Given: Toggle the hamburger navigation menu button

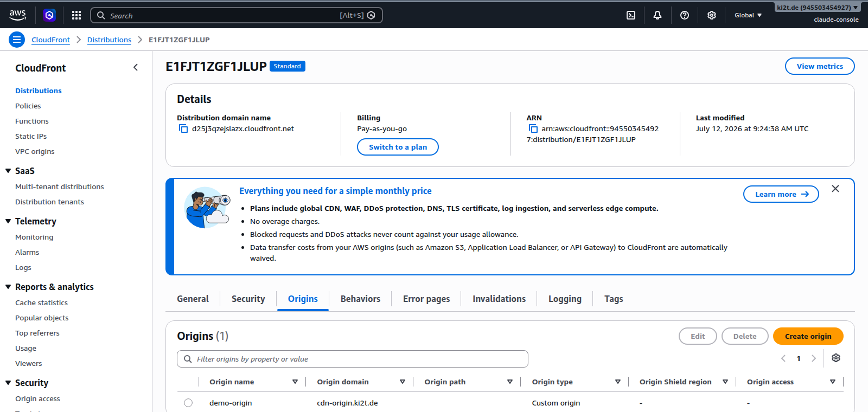Looking at the screenshot, I should click(x=17, y=40).
